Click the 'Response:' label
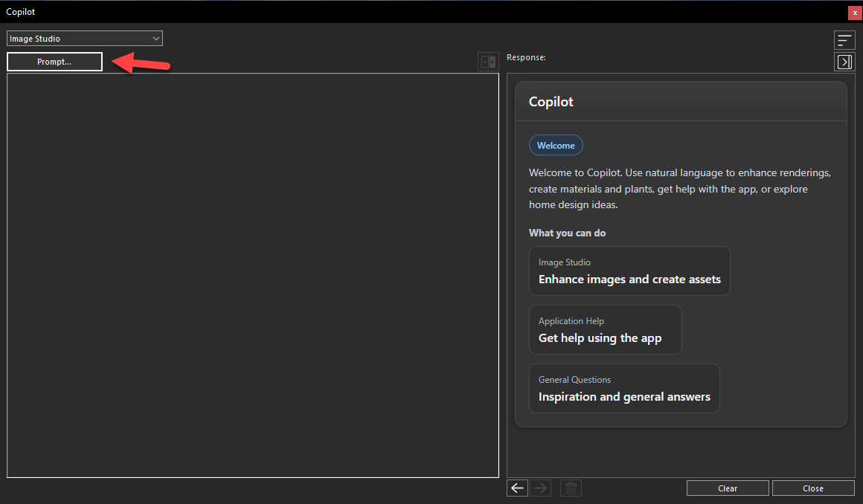The width and height of the screenshot is (863, 504). pos(526,57)
